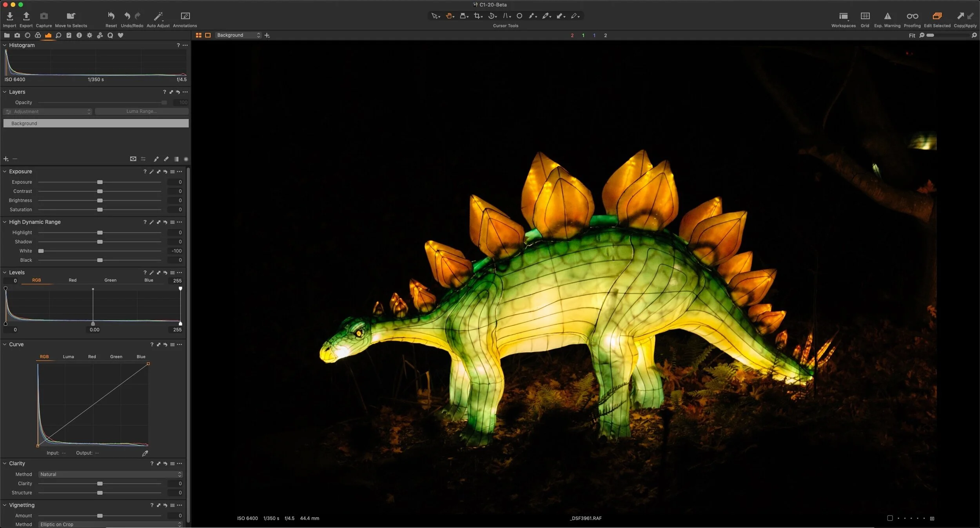
Task: Open the Lens tool tab magnifier icon
Action: coord(58,35)
